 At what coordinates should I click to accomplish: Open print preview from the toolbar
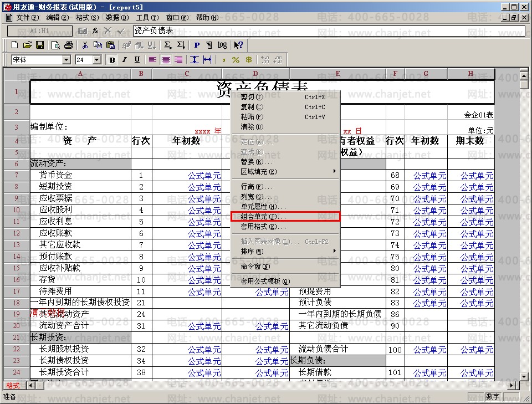pyautogui.click(x=56, y=45)
